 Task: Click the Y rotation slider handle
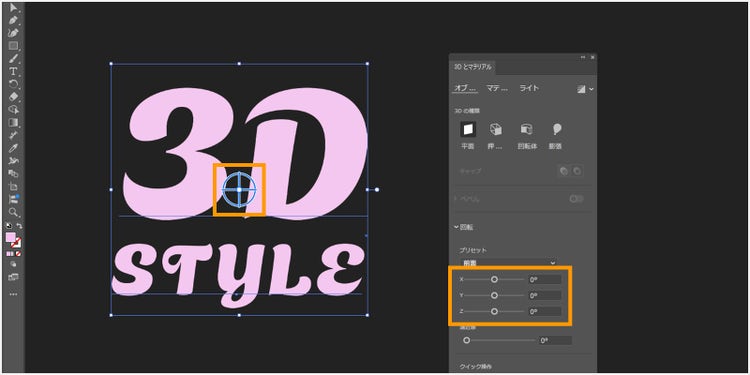pos(494,296)
